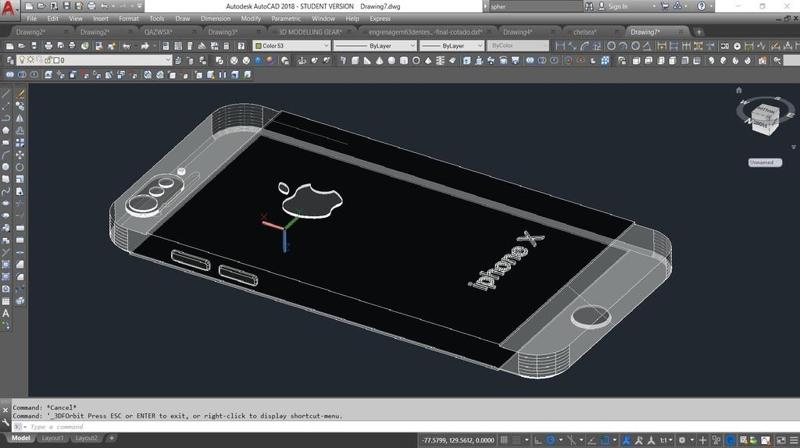Click the 3D Array icon
Image resolution: width=800 pixels, height=448 pixels.
605,60
